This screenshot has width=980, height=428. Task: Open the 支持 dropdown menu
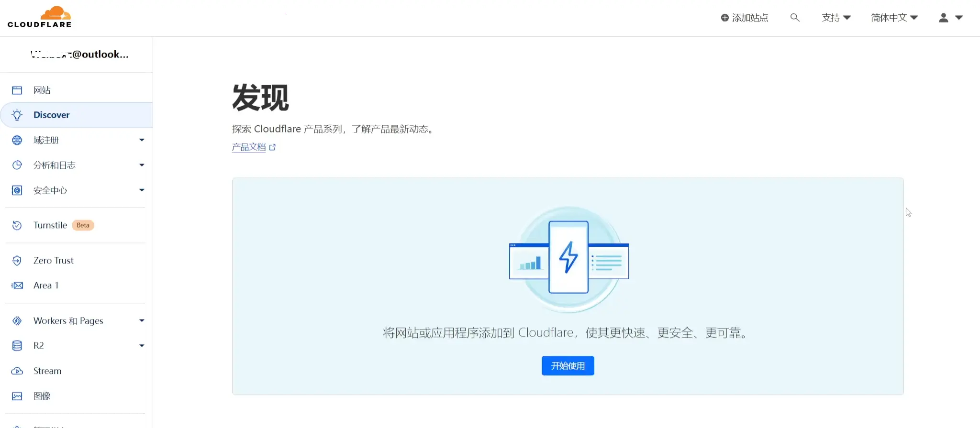[x=836, y=18]
